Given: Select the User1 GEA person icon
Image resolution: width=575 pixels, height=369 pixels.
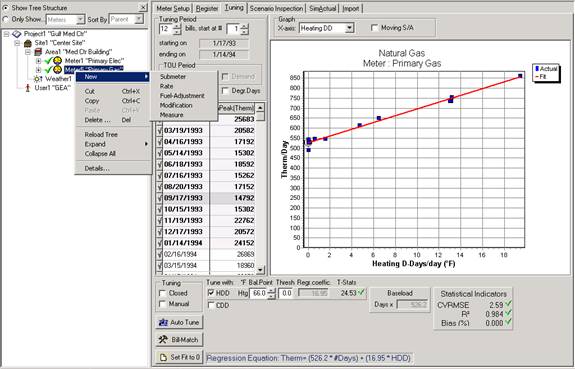Looking at the screenshot, I should coord(28,88).
